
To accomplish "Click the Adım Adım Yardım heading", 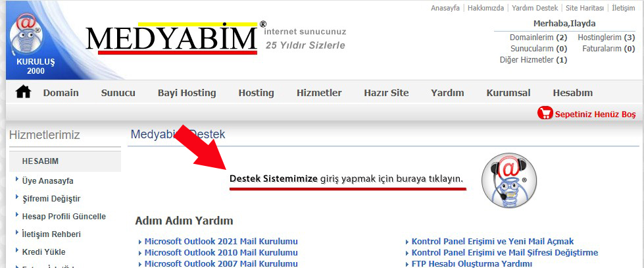I will tap(184, 221).
